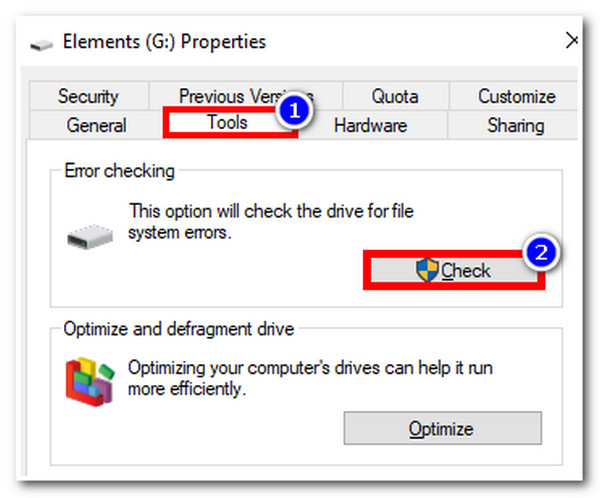Select the highlighted Tools tab
The height and width of the screenshot is (498, 600).
[228, 122]
